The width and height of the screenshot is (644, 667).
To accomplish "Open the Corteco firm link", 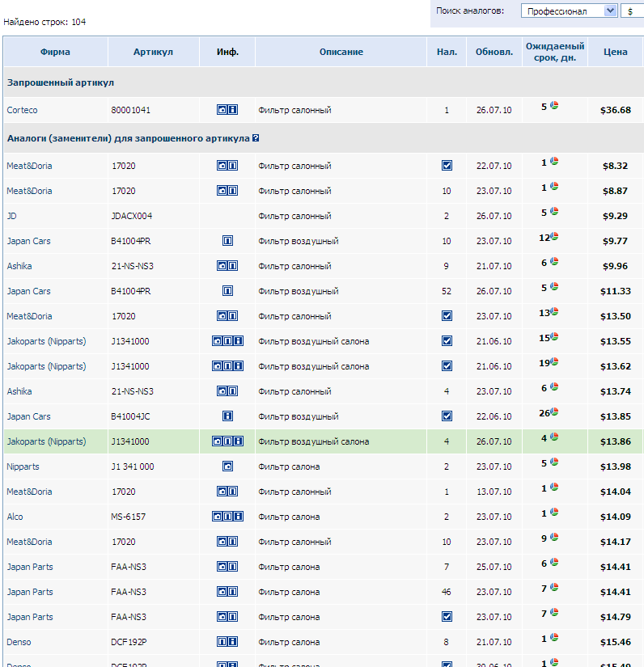I will 22,110.
